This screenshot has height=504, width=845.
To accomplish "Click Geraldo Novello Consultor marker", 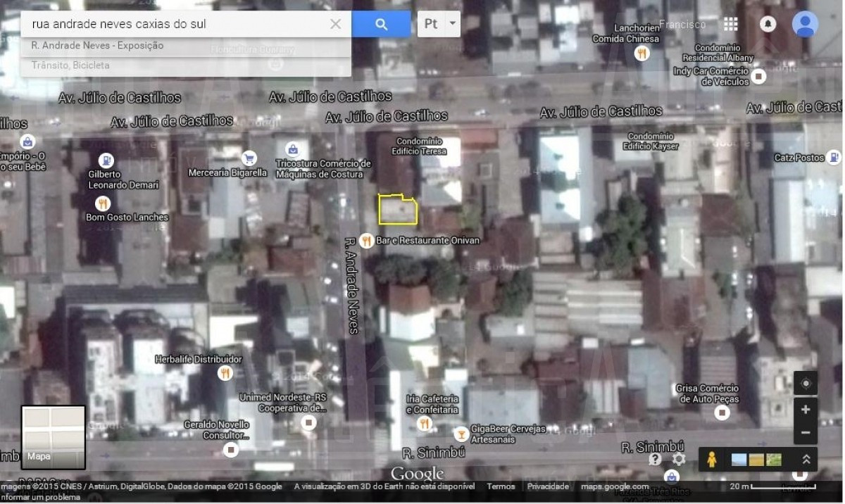I will 231,449.
